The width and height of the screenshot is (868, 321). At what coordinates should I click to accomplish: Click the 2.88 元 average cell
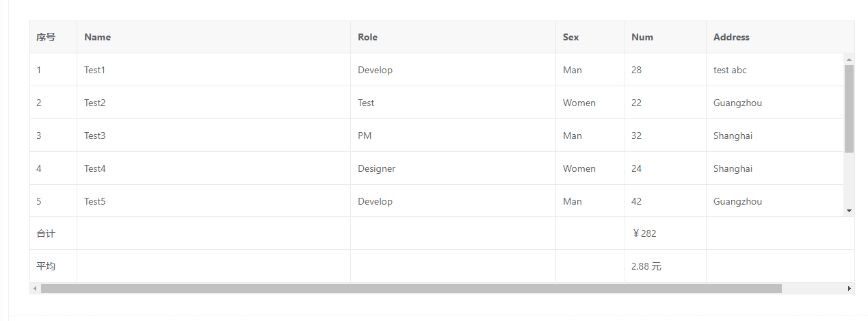[646, 266]
